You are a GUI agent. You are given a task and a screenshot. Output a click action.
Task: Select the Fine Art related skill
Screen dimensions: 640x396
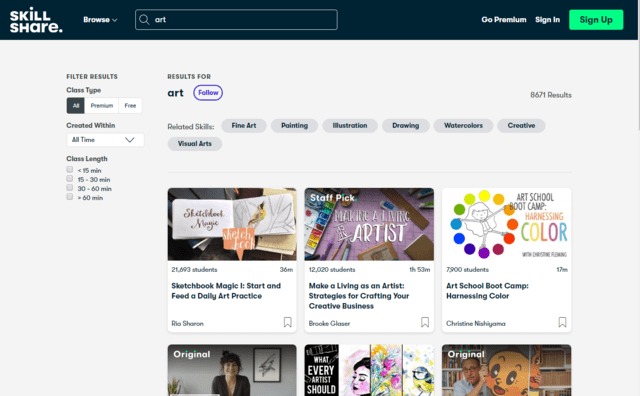coord(244,126)
